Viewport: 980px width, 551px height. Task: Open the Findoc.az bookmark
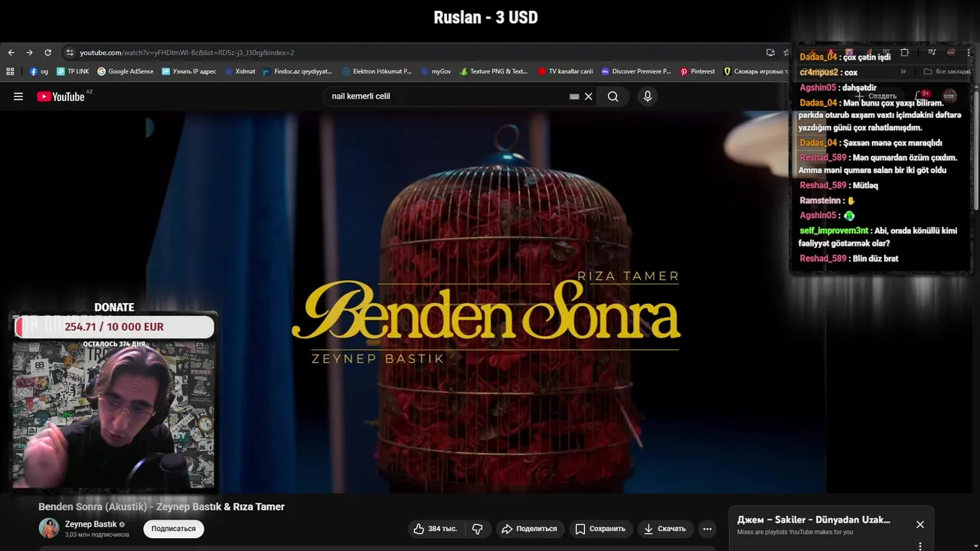tap(297, 71)
